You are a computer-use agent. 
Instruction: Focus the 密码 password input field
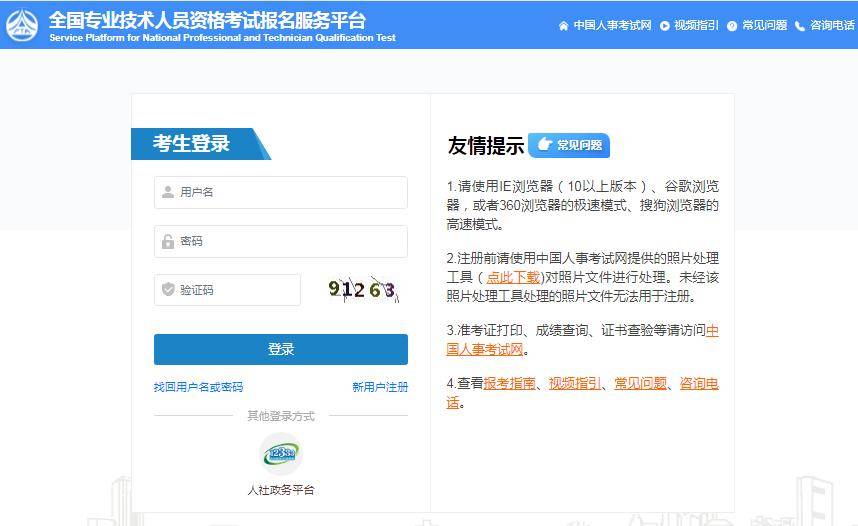[x=281, y=241]
